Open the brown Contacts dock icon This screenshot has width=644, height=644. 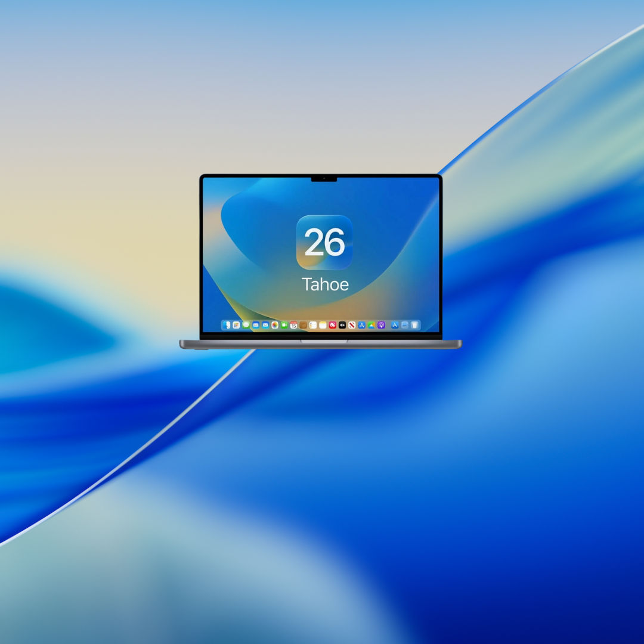click(303, 325)
